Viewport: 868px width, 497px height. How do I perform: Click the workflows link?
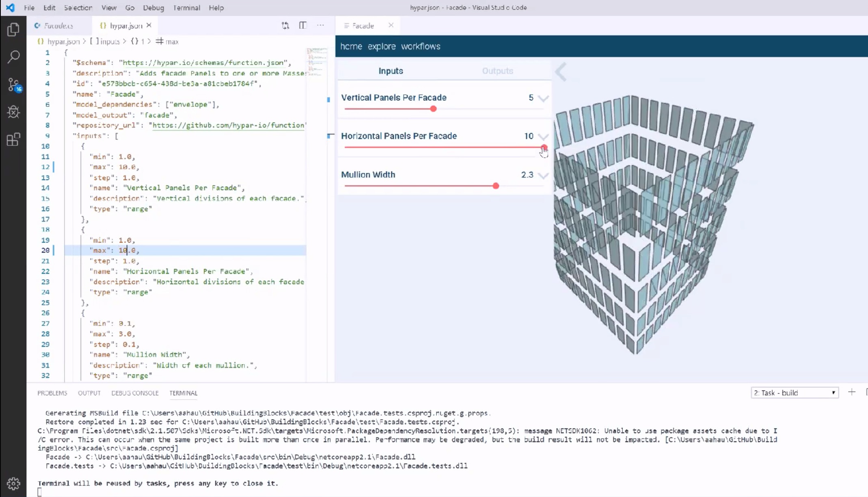click(x=421, y=46)
